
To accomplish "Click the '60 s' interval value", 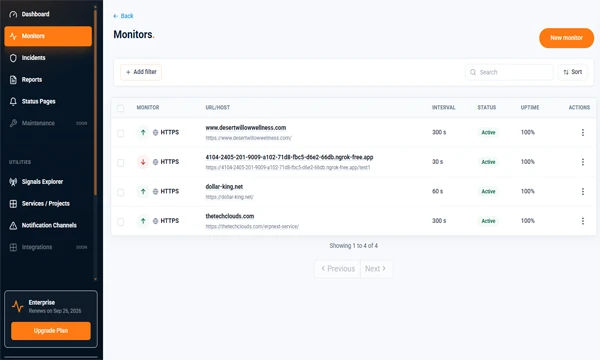I will coord(437,191).
